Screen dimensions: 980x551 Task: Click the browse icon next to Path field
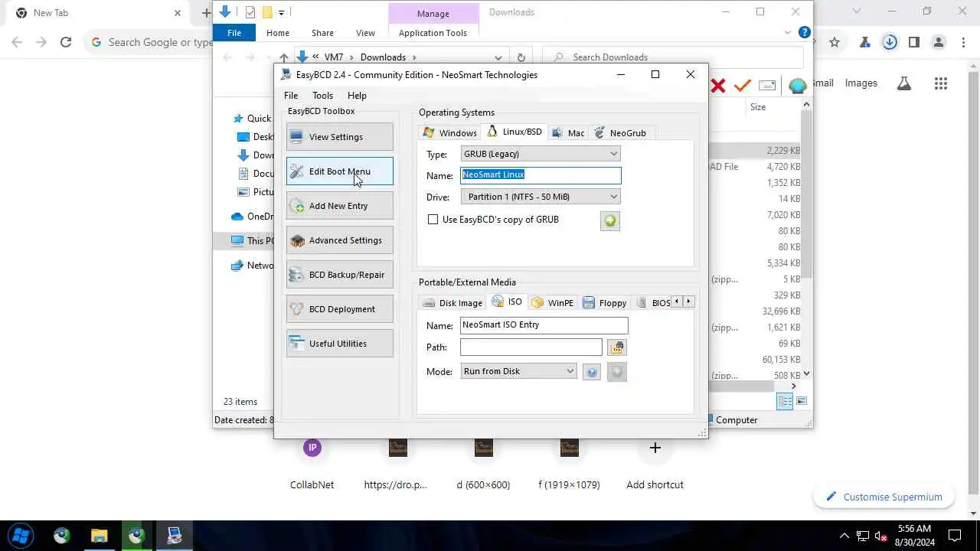click(x=617, y=347)
